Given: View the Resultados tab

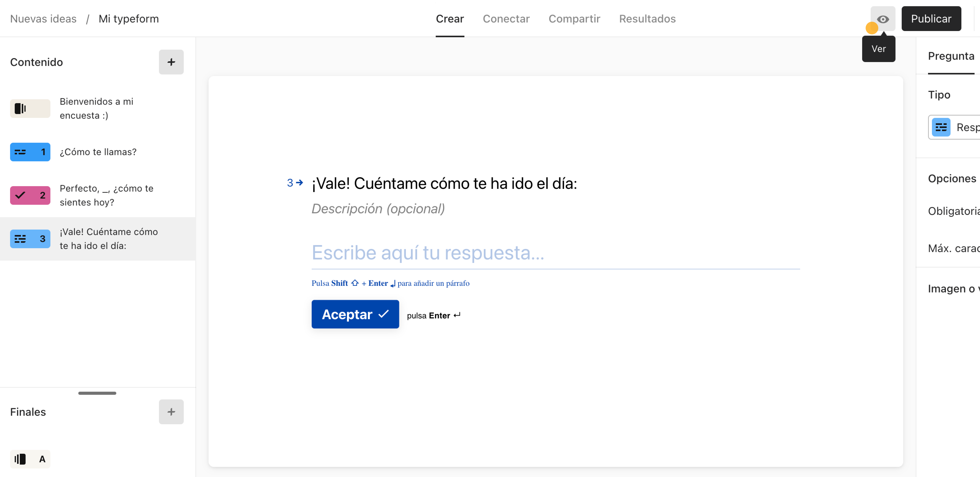Looking at the screenshot, I should [x=647, y=19].
